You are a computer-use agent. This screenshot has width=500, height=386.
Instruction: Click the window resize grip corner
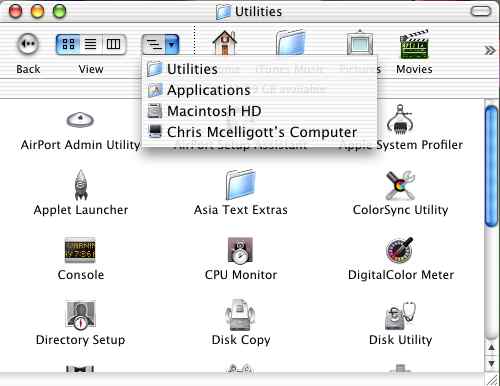pyautogui.click(x=492, y=379)
